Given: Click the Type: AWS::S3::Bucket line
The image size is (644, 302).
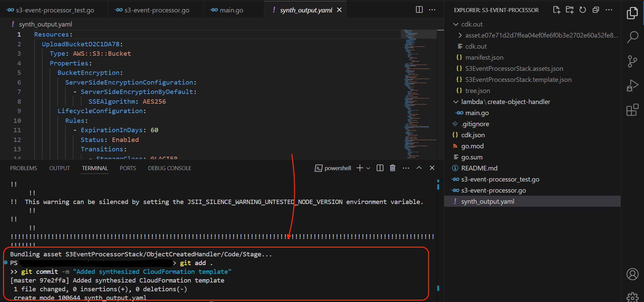Looking at the screenshot, I should [x=90, y=53].
